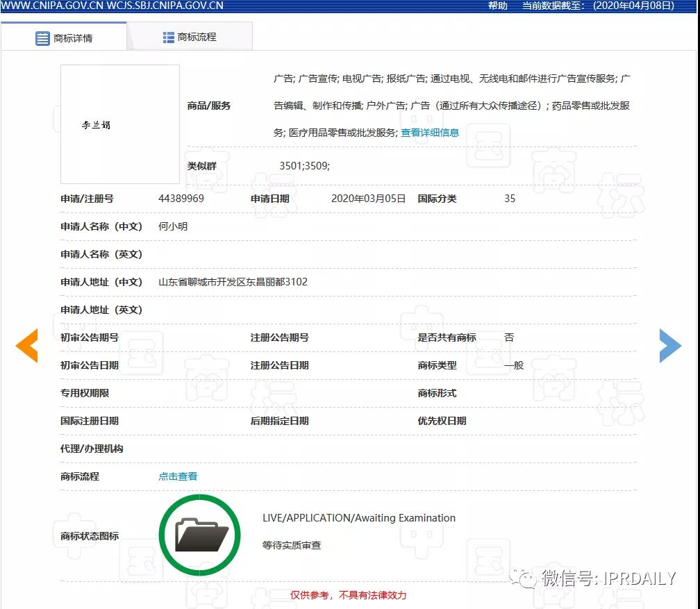Click the 仅供参考，不具有法律效力 disclaimer
Screen dimensions: 700x609
pyautogui.click(x=348, y=595)
